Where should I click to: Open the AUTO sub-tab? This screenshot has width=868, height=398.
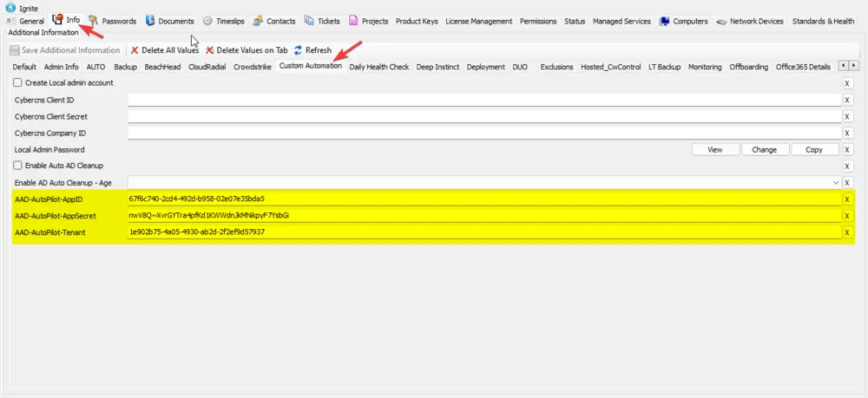point(95,67)
